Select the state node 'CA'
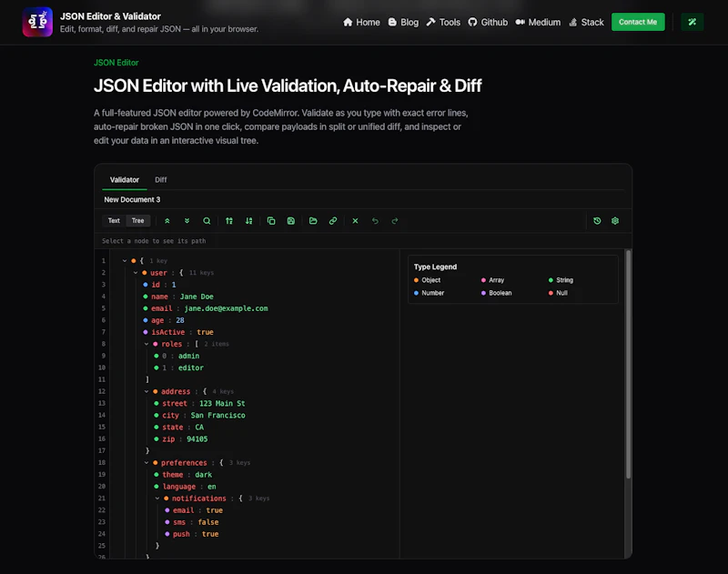This screenshot has width=728, height=574. (x=178, y=427)
